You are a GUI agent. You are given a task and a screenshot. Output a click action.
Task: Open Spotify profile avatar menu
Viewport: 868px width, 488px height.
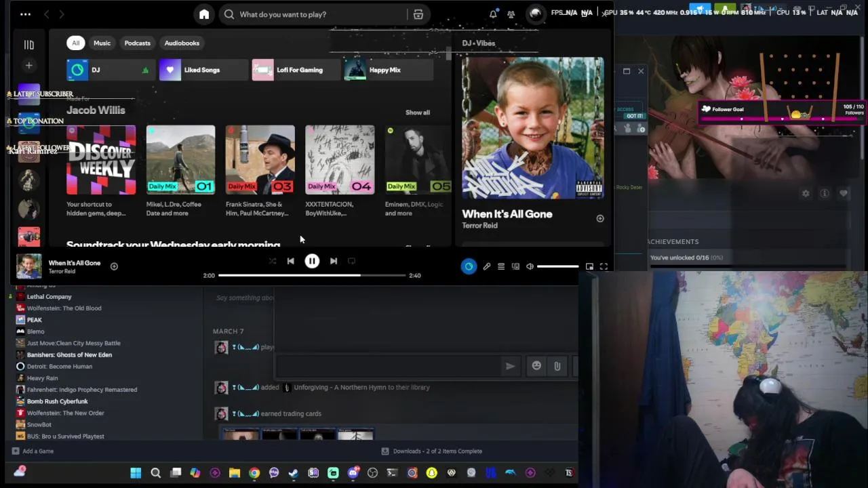pyautogui.click(x=536, y=13)
